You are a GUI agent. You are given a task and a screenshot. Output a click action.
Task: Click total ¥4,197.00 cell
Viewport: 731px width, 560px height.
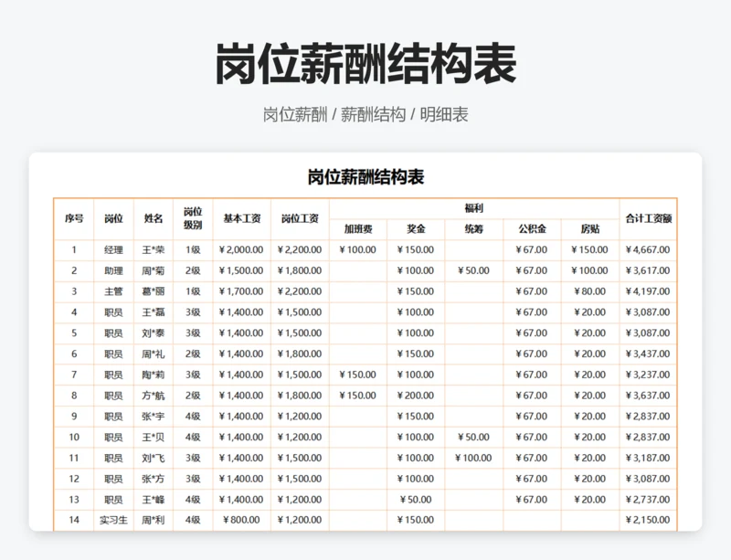pos(648,291)
